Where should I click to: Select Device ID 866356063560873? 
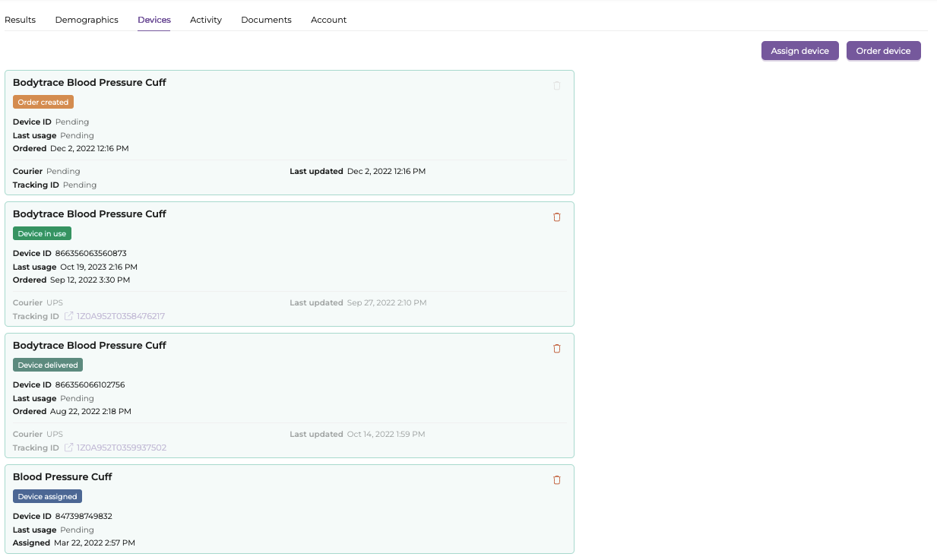coord(90,253)
